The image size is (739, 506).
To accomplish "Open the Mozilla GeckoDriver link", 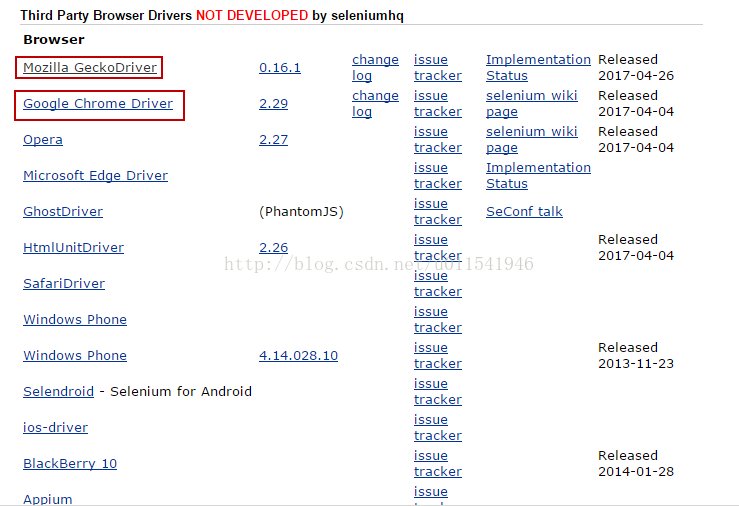I will [x=90, y=67].
